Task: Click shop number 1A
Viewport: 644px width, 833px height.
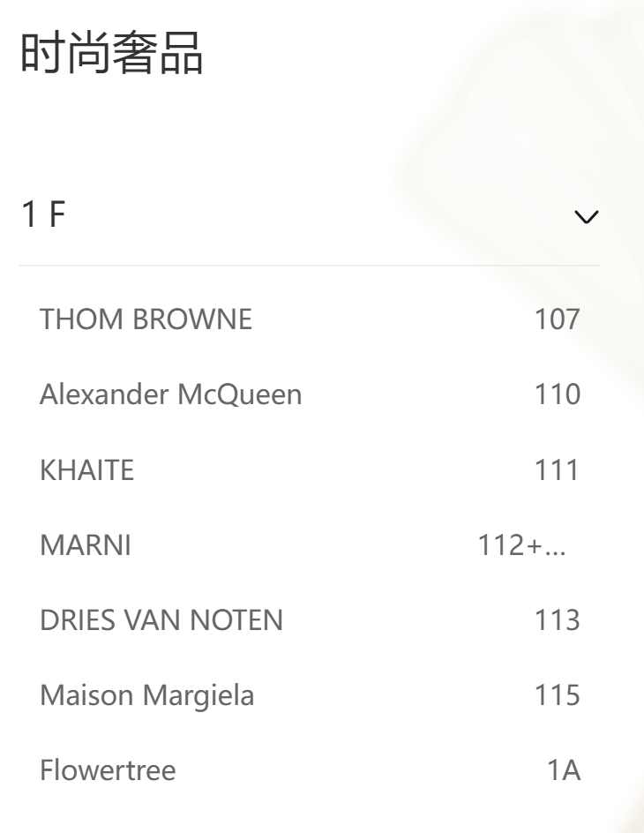Action: click(x=564, y=770)
